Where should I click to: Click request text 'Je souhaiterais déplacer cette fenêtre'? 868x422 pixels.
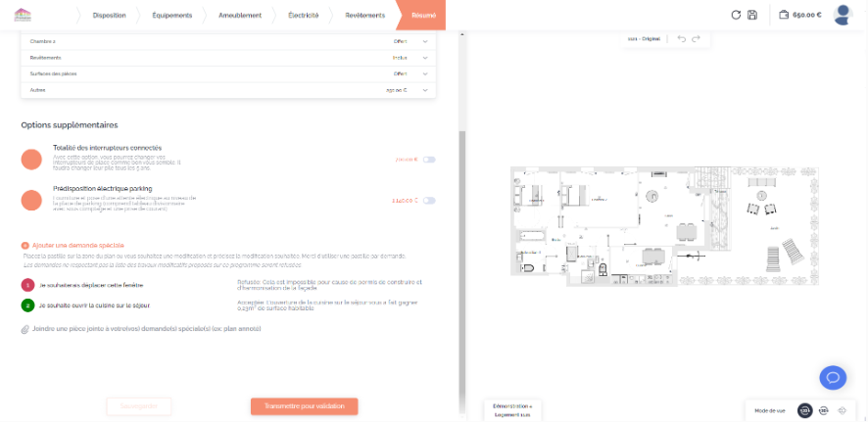pyautogui.click(x=91, y=286)
